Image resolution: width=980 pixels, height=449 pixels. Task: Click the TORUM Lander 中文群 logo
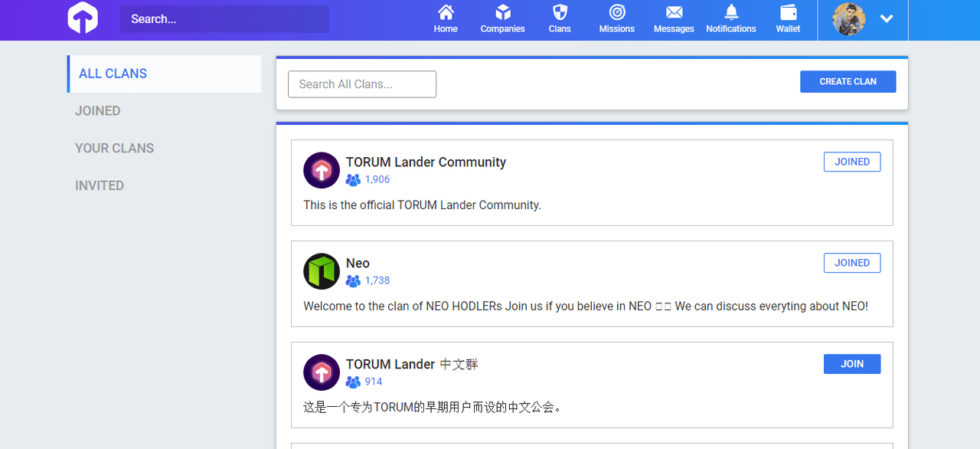pyautogui.click(x=322, y=372)
